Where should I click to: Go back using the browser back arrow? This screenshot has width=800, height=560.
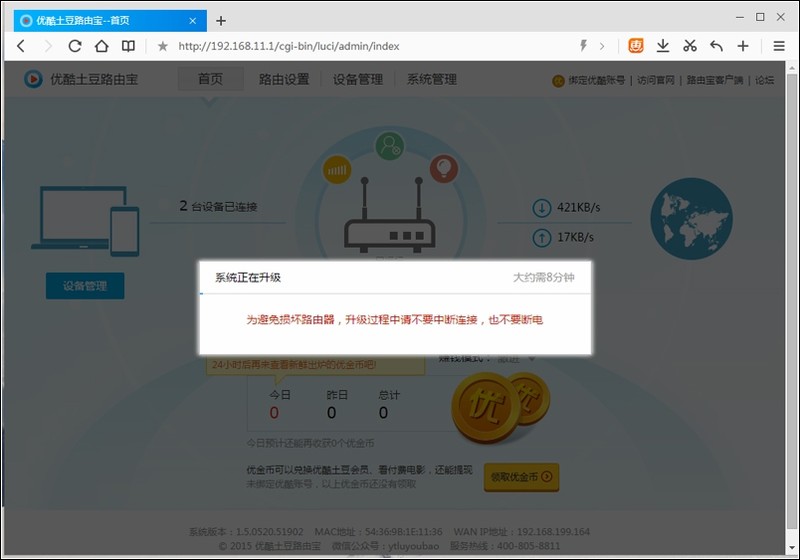pyautogui.click(x=21, y=46)
